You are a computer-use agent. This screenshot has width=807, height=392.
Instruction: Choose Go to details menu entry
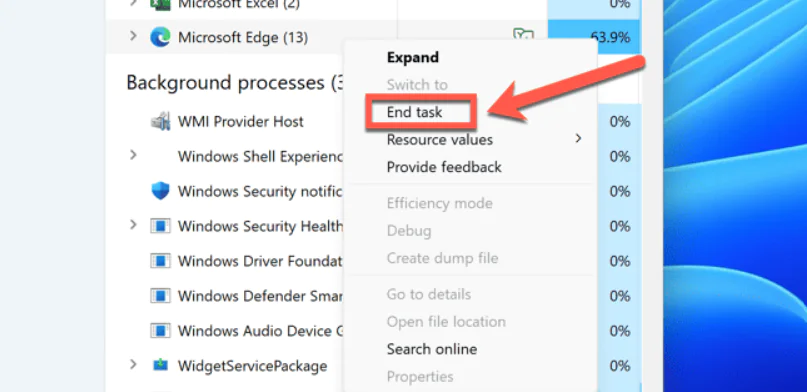pyautogui.click(x=429, y=294)
